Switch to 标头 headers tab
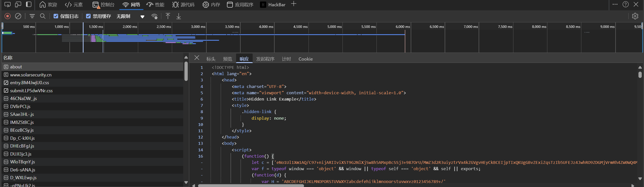Viewport: 644px width, 187px height. [211, 59]
